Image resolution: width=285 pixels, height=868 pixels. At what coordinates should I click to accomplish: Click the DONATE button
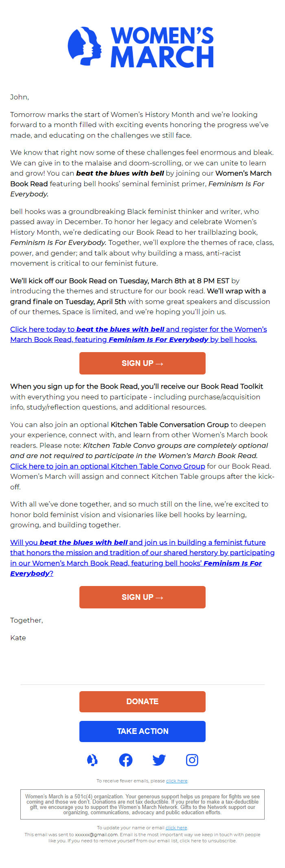(142, 701)
